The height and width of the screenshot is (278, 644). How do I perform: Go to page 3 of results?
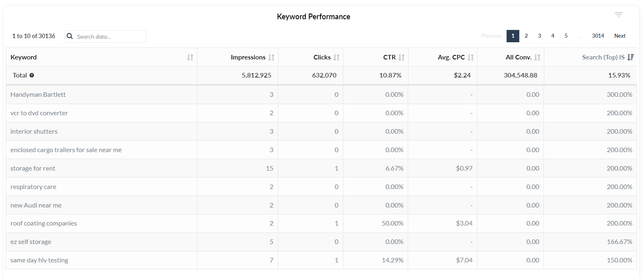(x=539, y=36)
